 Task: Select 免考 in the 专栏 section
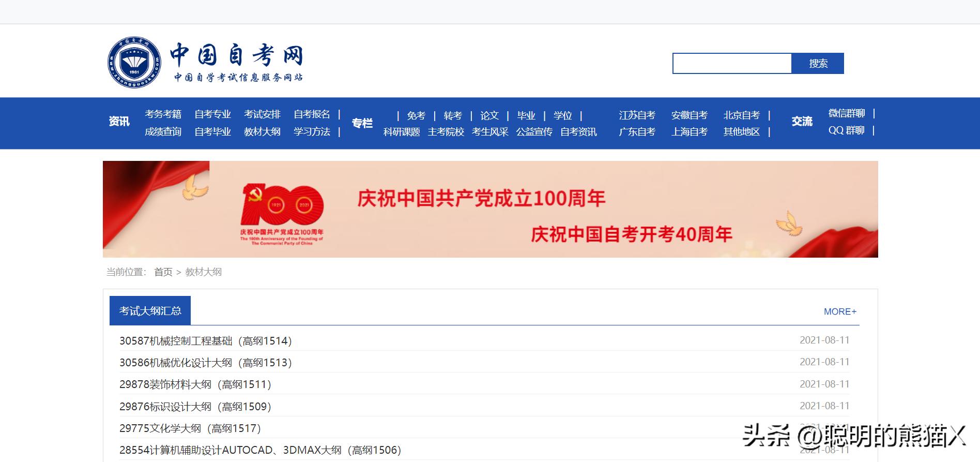416,115
